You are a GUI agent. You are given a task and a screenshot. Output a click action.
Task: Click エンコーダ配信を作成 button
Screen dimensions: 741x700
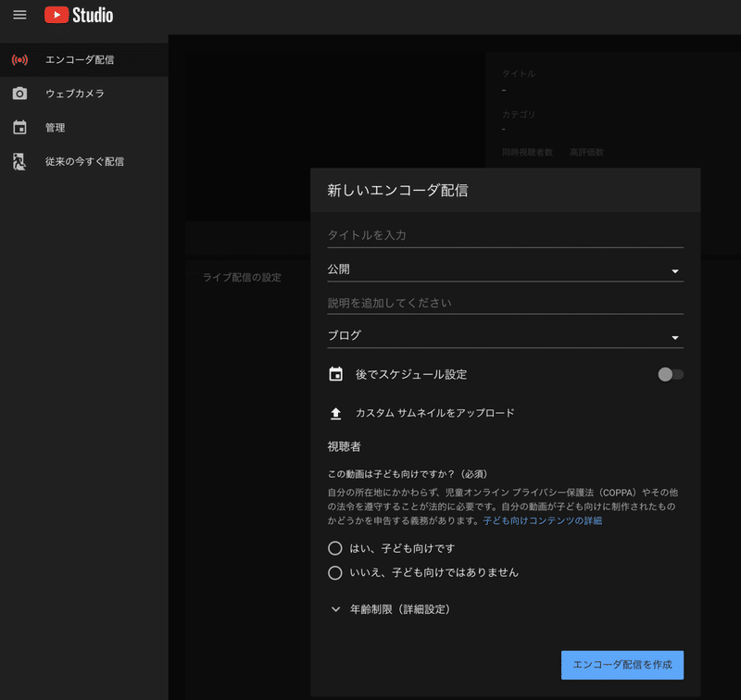tap(622, 665)
